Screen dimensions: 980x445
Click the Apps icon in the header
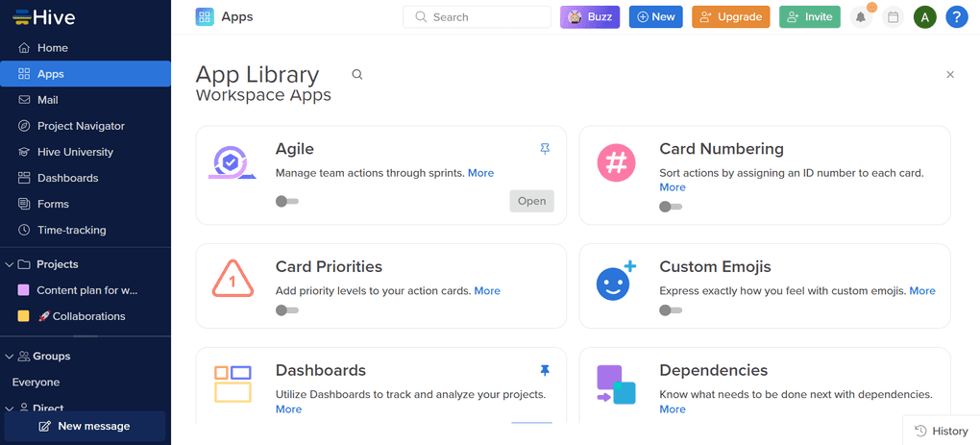205,17
